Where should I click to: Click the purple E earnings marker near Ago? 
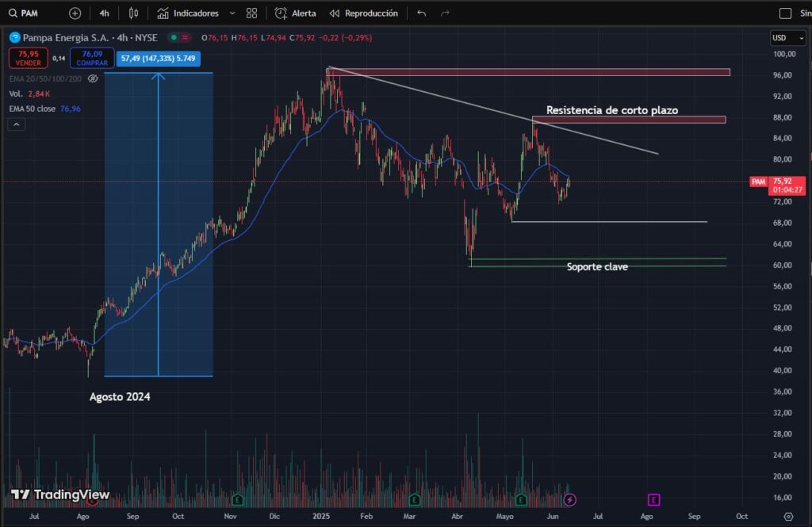[x=654, y=499]
